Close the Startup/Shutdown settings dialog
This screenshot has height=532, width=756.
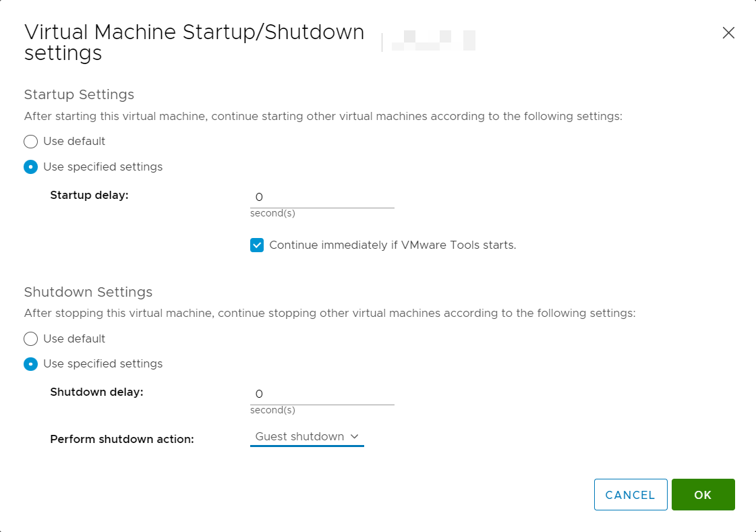click(728, 33)
